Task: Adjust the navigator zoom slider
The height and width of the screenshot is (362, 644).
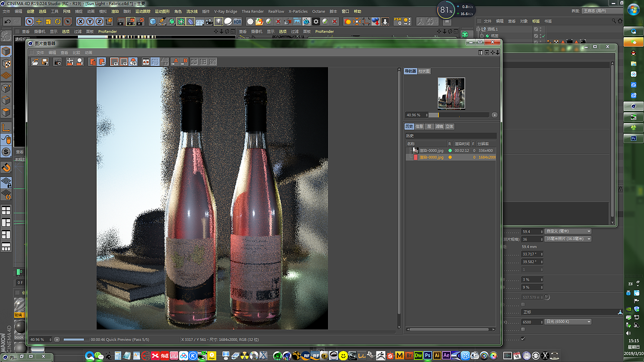Action: [459, 115]
